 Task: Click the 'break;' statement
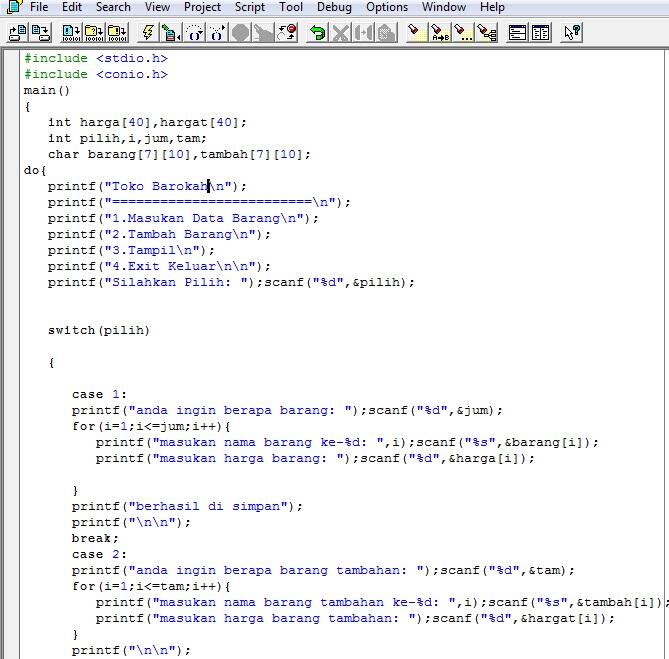point(95,538)
